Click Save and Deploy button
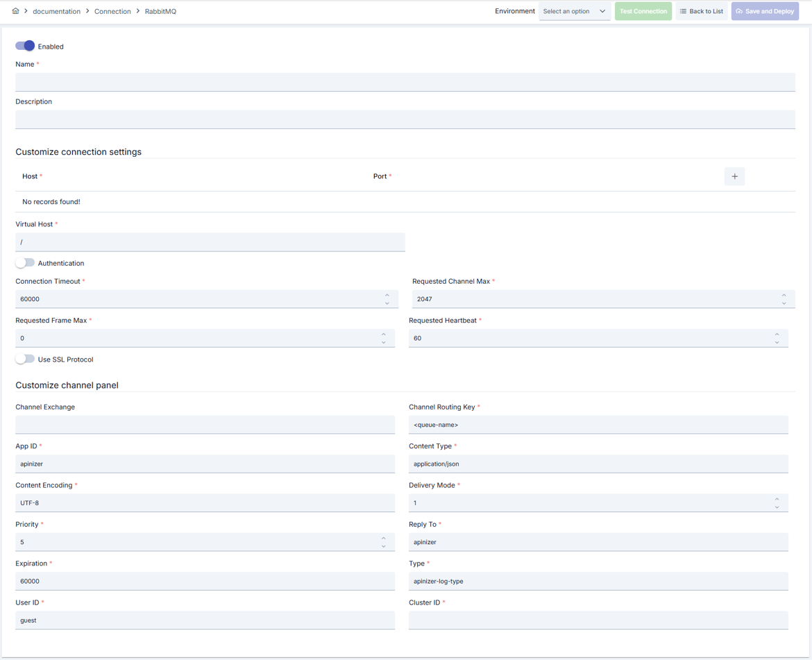 click(x=765, y=11)
